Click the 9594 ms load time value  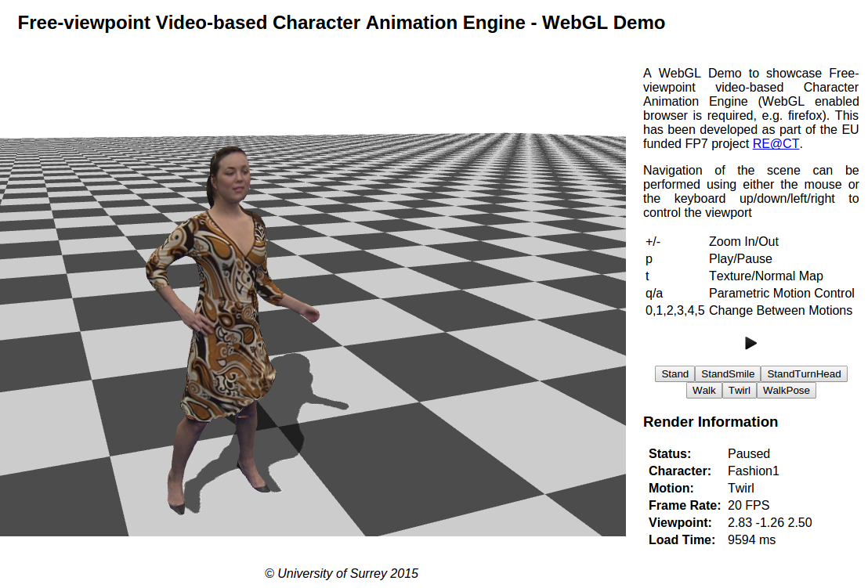pyautogui.click(x=751, y=540)
